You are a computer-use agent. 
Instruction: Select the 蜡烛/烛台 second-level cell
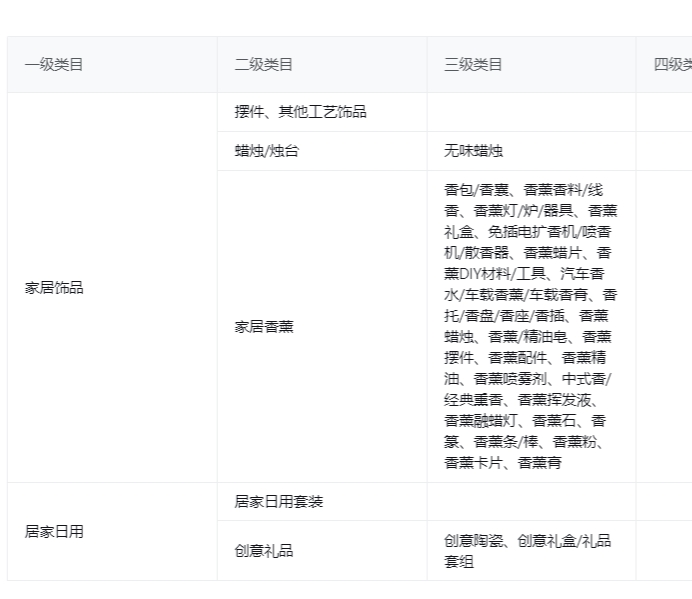[x=266, y=151]
